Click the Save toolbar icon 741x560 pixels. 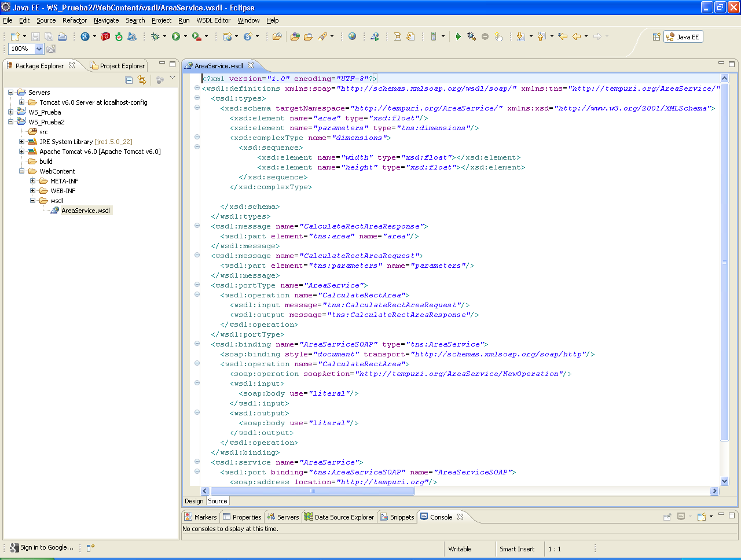[35, 36]
